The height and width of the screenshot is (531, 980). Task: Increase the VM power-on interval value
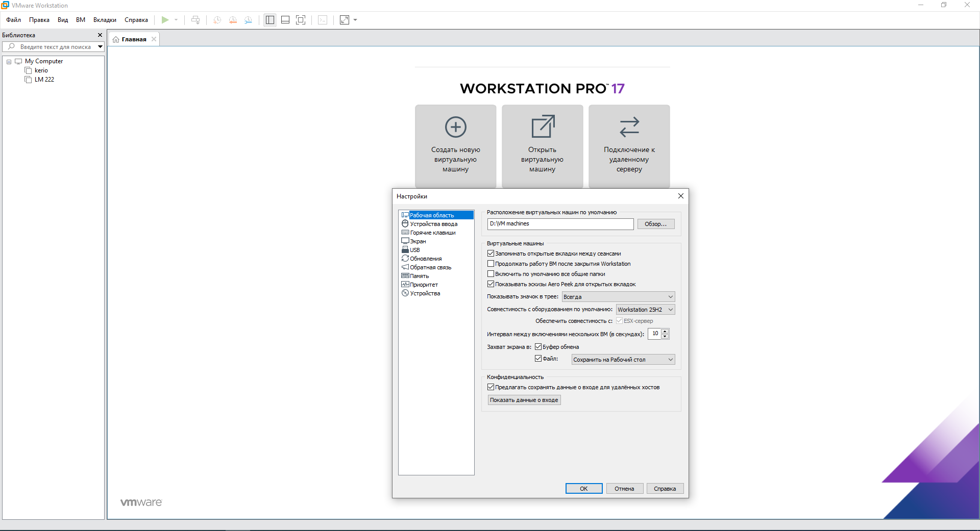[x=665, y=331]
